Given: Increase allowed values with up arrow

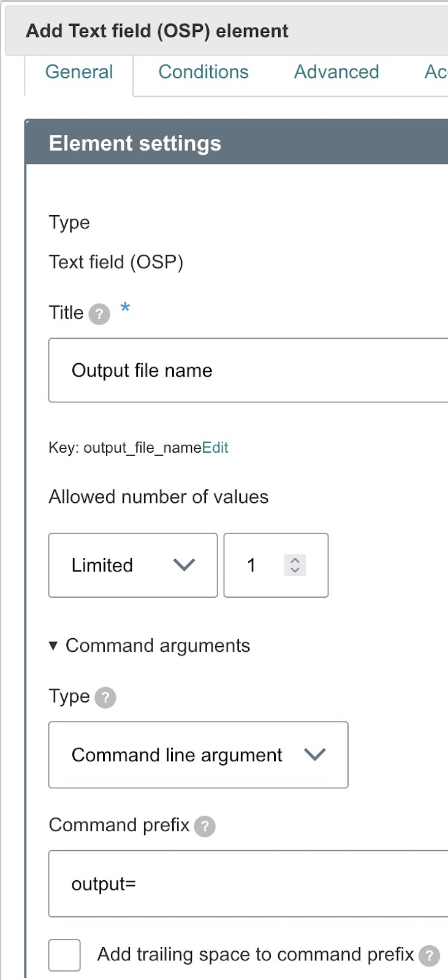Looking at the screenshot, I should pyautogui.click(x=295, y=560).
